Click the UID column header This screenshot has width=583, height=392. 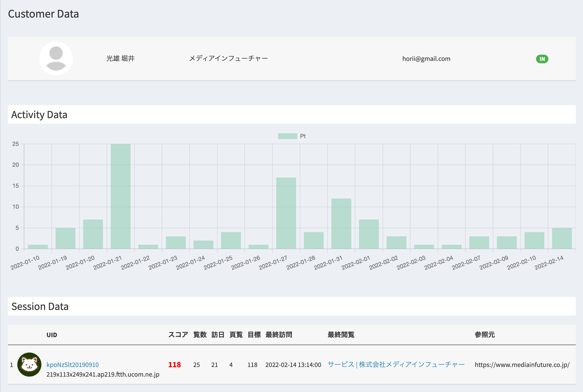pos(52,335)
